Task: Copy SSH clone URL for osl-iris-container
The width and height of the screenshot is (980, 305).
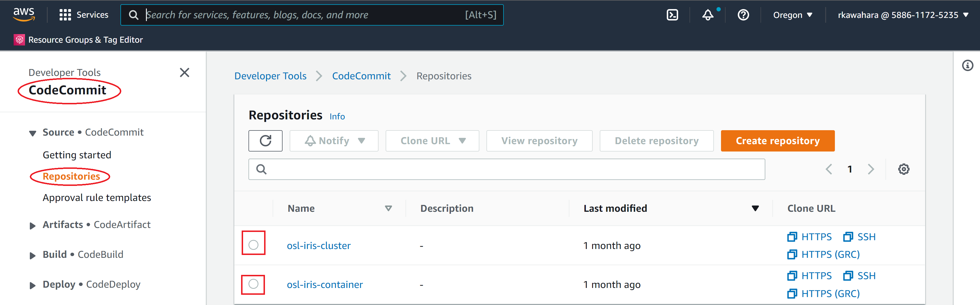Action: pos(859,276)
